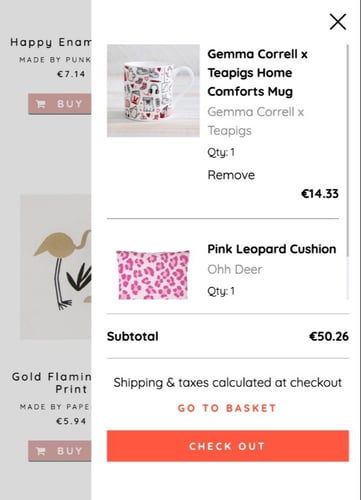Buy the Happy Enamel item

pos(60,104)
